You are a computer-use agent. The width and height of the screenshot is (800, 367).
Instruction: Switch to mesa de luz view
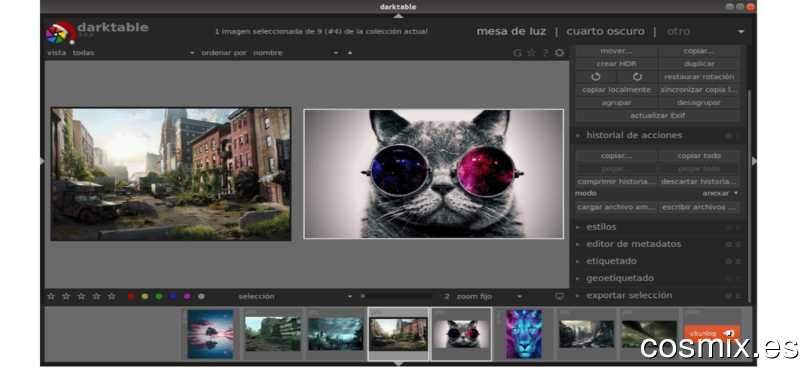pyautogui.click(x=511, y=32)
